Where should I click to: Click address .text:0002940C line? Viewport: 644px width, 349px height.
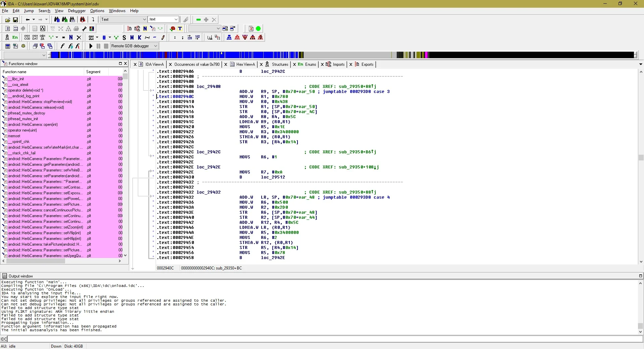point(176,97)
